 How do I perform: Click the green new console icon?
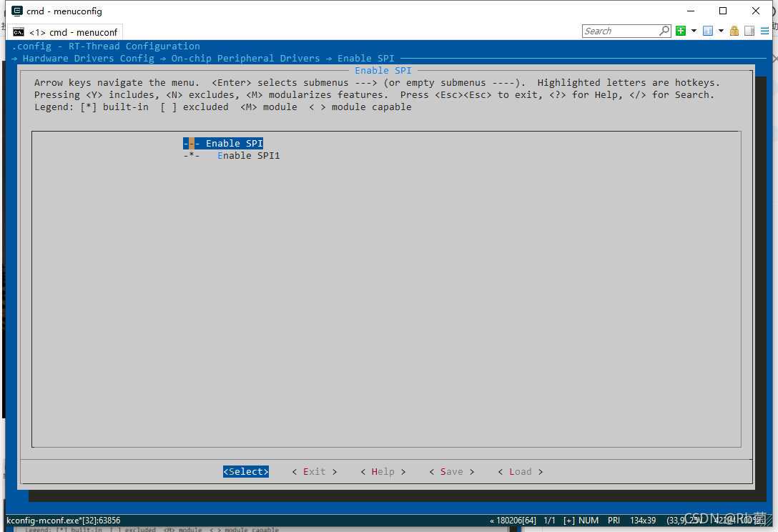pos(680,31)
